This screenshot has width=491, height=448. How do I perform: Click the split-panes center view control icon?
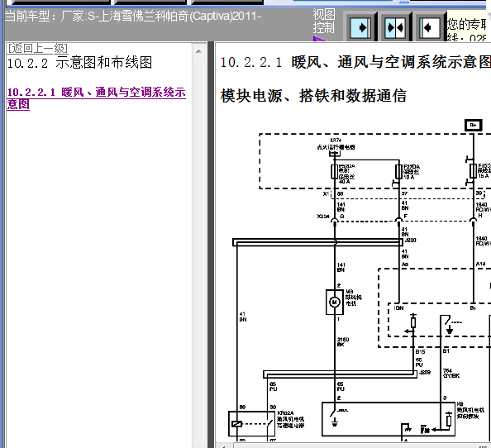395,28
